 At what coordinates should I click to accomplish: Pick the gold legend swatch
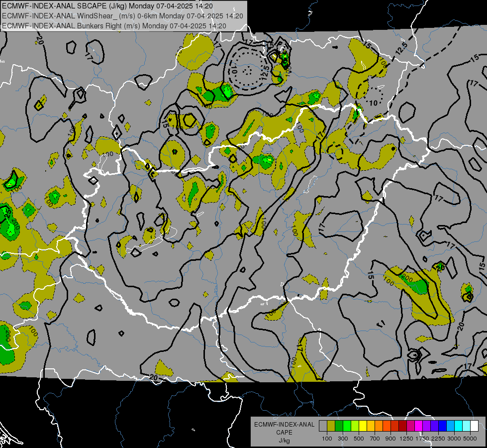tap(371, 426)
